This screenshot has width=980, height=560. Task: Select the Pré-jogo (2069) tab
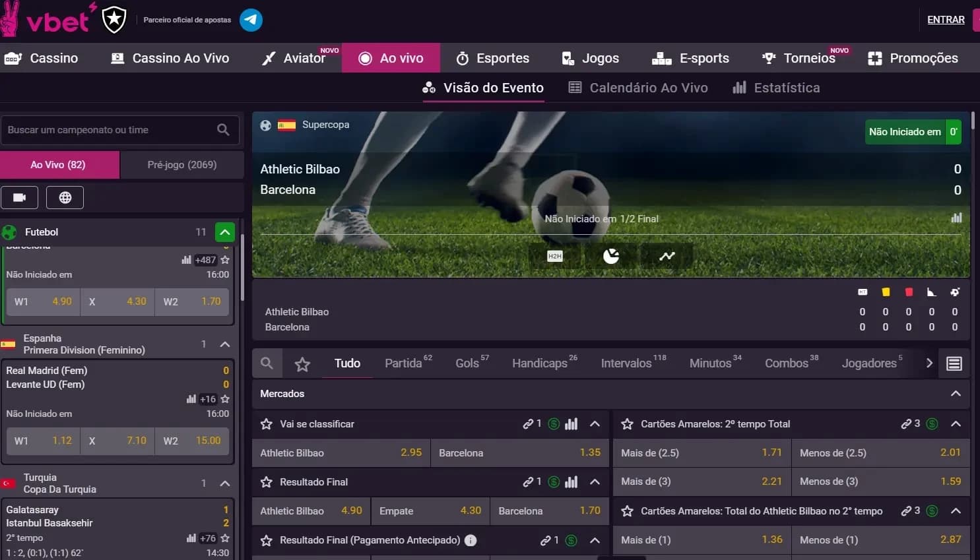182,165
